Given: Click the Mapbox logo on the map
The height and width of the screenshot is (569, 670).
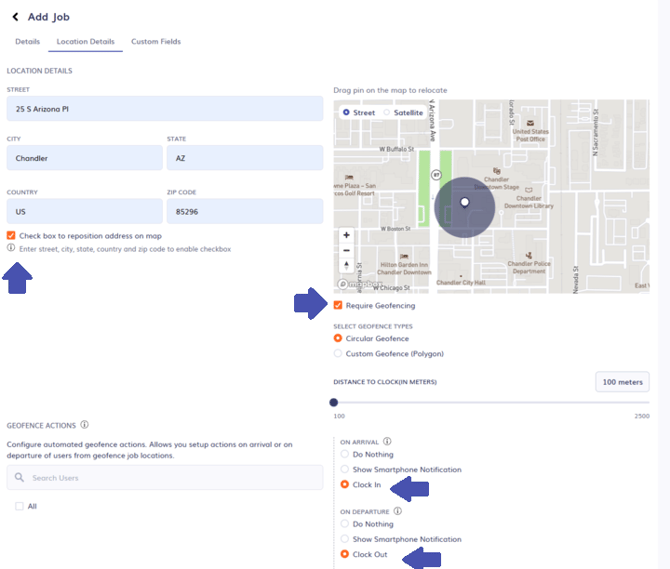Looking at the screenshot, I should pyautogui.click(x=359, y=284).
